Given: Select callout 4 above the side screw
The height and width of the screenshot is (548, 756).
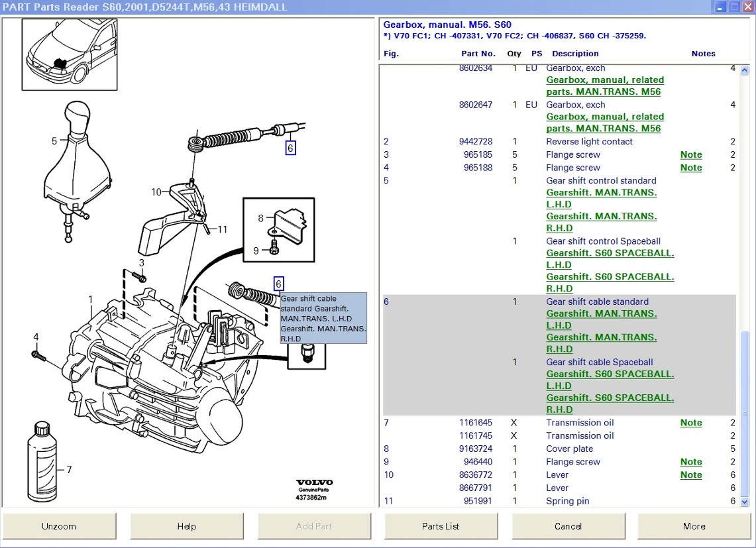Looking at the screenshot, I should coord(36,337).
